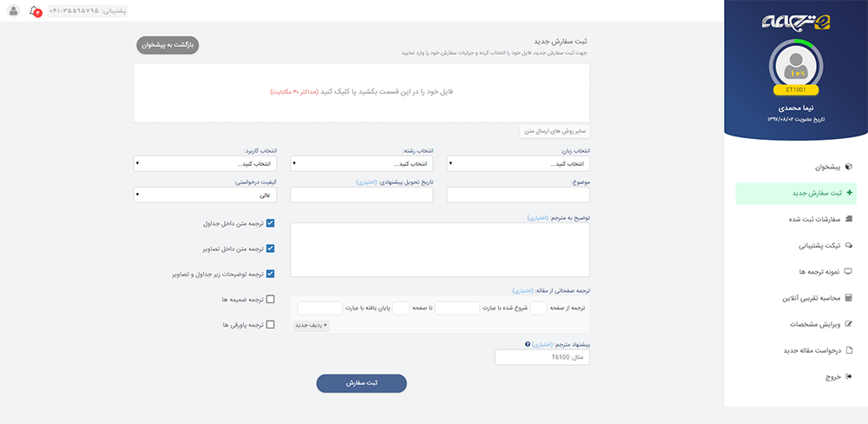Click the توضیح به مترجم text area
Image resolution: width=868 pixels, height=424 pixels.
coord(440,250)
